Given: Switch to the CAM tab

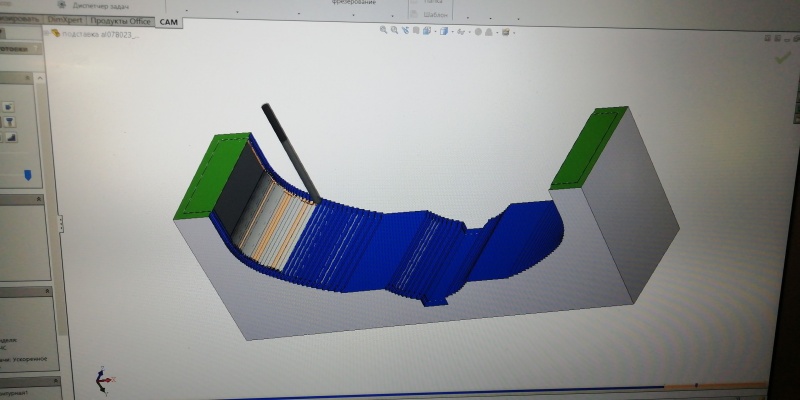Looking at the screenshot, I should [x=168, y=22].
